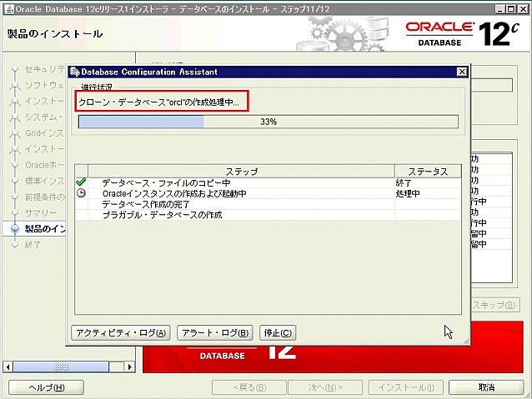Click the ステータス column header

[428, 172]
